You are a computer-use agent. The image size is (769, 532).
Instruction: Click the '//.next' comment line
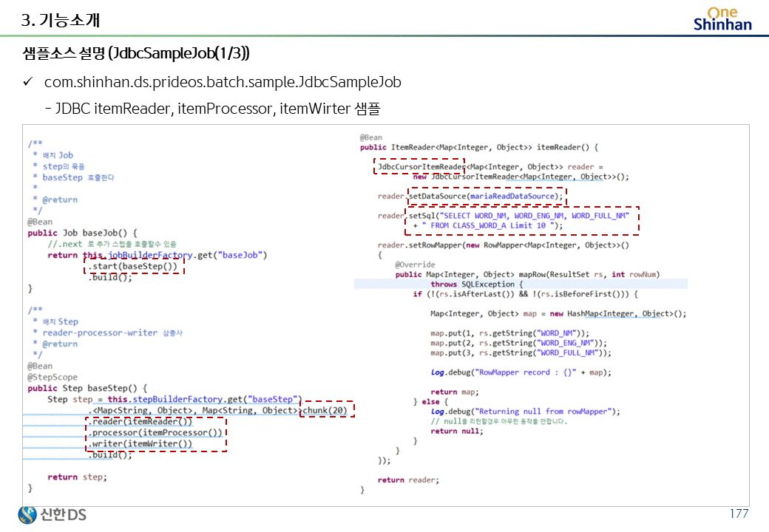point(112,244)
